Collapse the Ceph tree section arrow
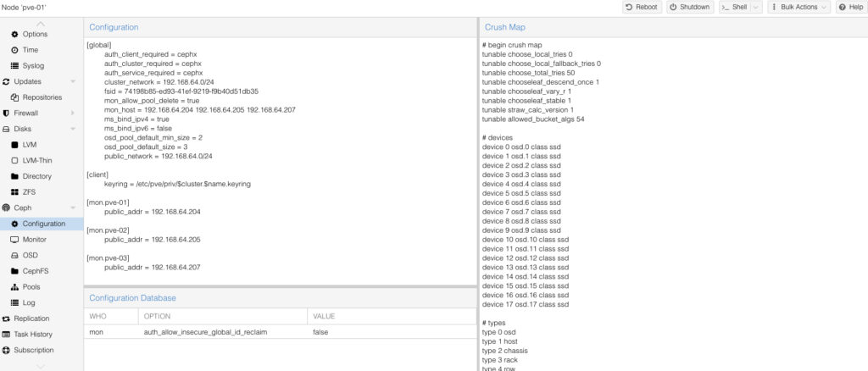868x371 pixels. [x=73, y=208]
